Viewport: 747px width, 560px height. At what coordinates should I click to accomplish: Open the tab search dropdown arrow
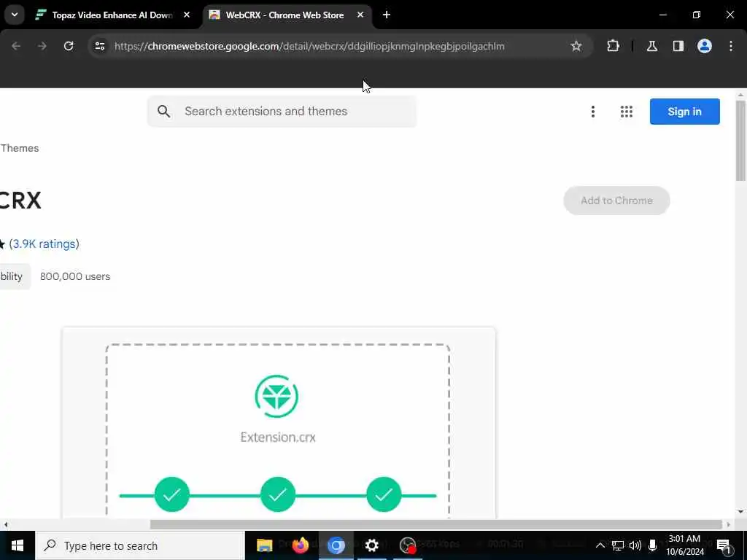coord(15,15)
